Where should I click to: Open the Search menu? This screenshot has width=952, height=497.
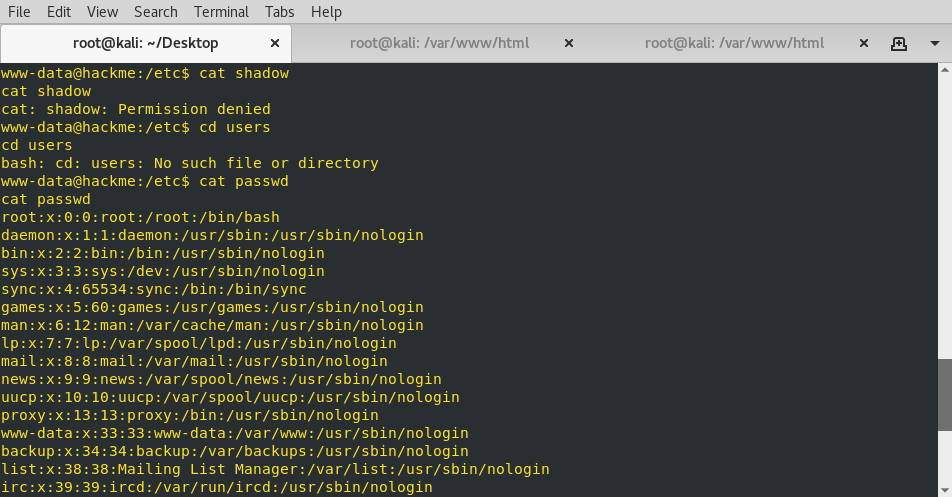(x=155, y=12)
